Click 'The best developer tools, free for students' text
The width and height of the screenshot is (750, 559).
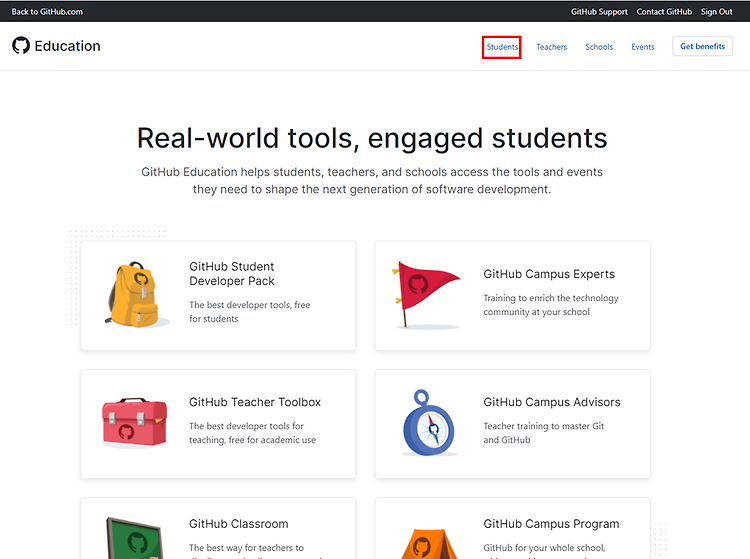(x=250, y=312)
